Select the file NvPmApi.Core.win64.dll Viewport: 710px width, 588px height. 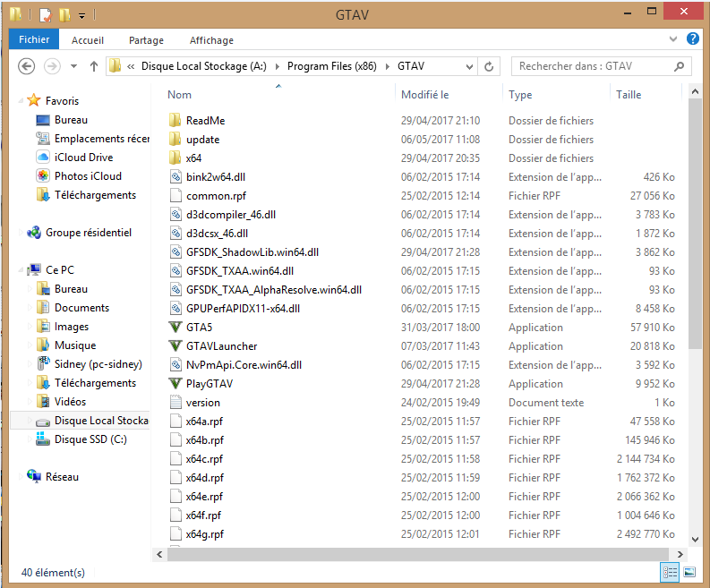point(244,365)
